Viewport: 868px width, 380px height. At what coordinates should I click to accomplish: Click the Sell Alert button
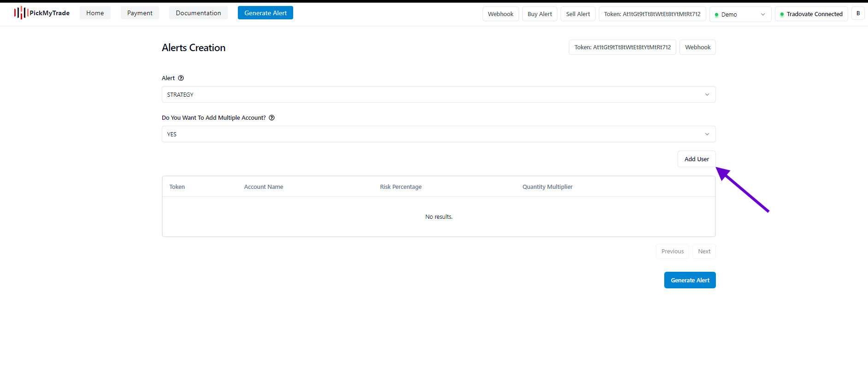point(578,14)
